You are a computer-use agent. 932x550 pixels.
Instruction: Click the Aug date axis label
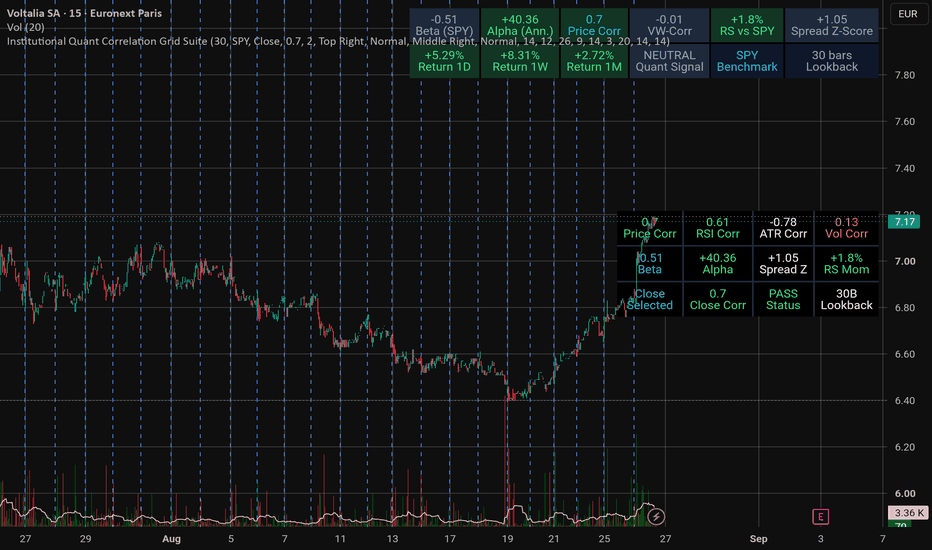171,539
